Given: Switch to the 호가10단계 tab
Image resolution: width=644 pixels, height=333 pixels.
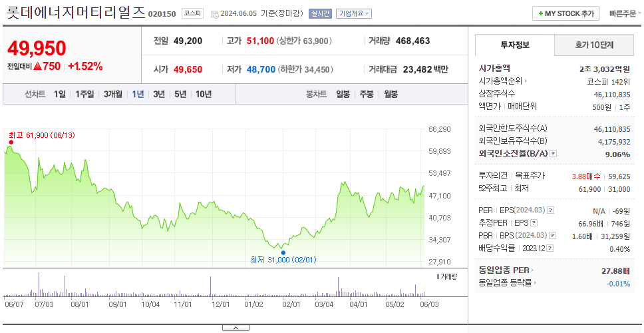Looking at the screenshot, I should pos(594,45).
